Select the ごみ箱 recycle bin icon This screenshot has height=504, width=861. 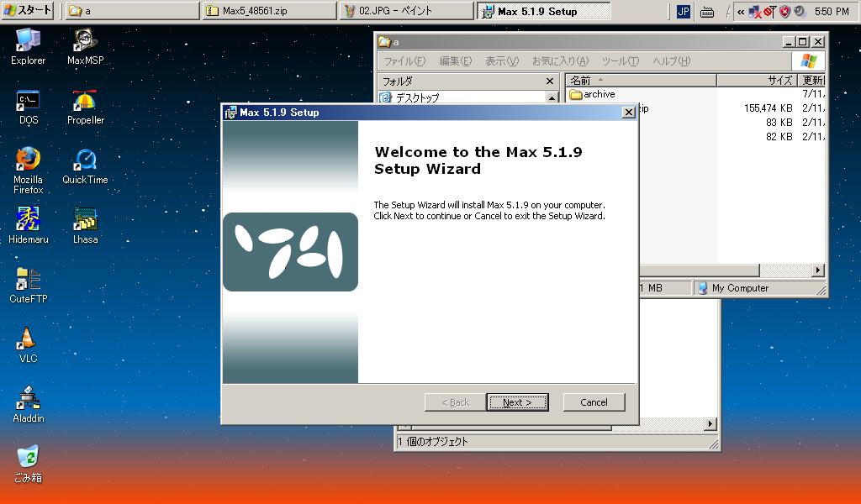pyautogui.click(x=28, y=464)
